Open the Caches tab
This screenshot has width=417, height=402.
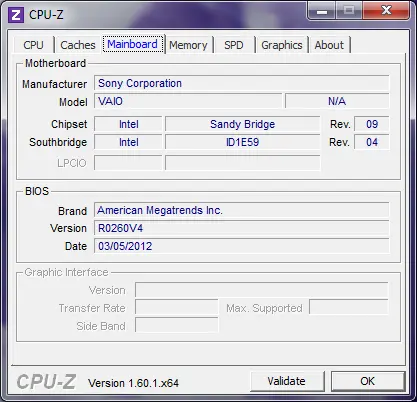78,45
